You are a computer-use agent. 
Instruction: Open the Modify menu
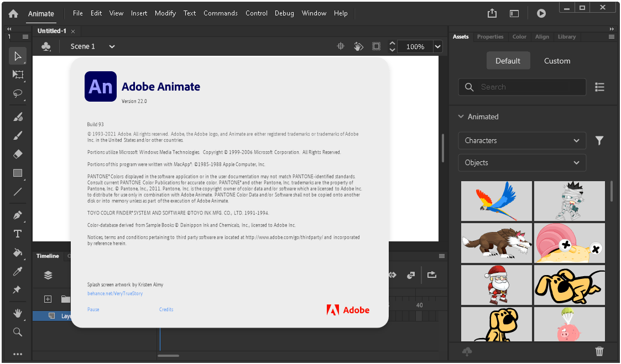pos(165,13)
